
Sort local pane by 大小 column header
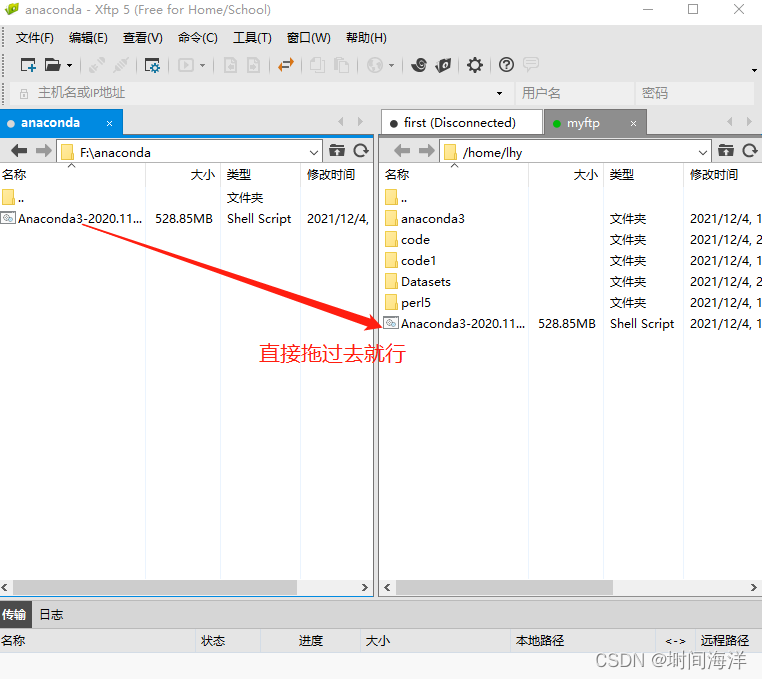pyautogui.click(x=183, y=174)
